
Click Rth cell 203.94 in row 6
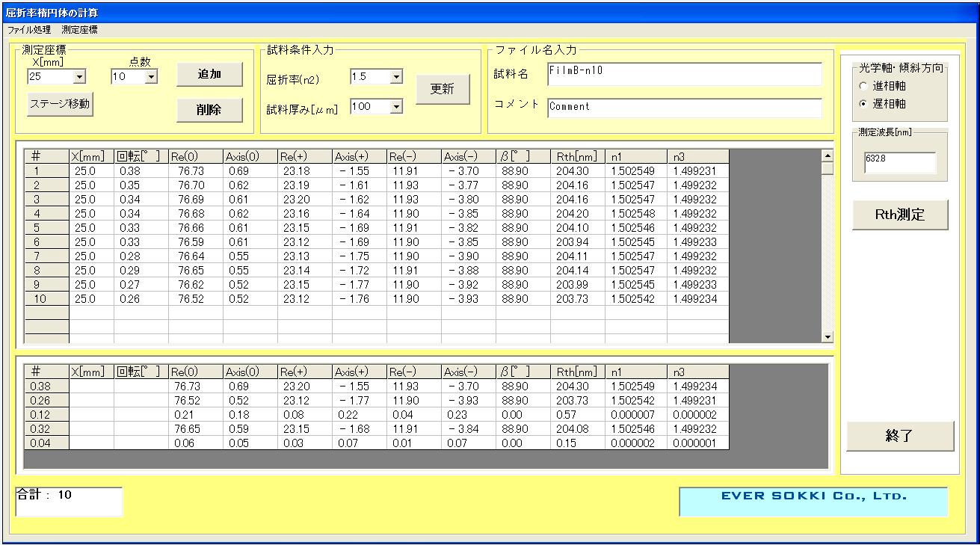(578, 242)
